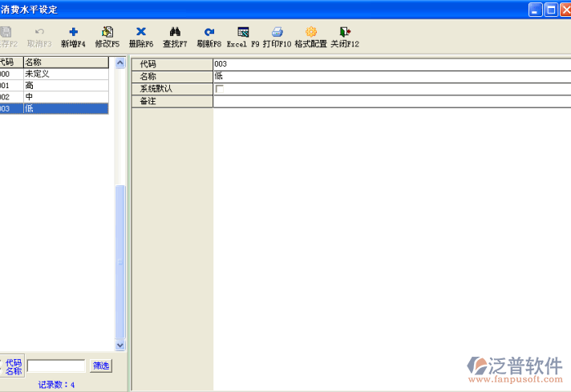Viewport: 571px width, 392px height.
Task: Click the 筛选 filter button
Action: tap(100, 366)
